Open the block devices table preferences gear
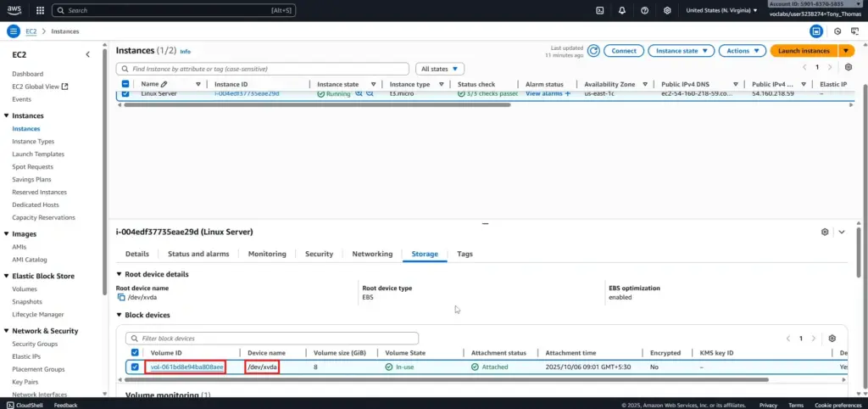This screenshot has width=868, height=409. tap(832, 338)
